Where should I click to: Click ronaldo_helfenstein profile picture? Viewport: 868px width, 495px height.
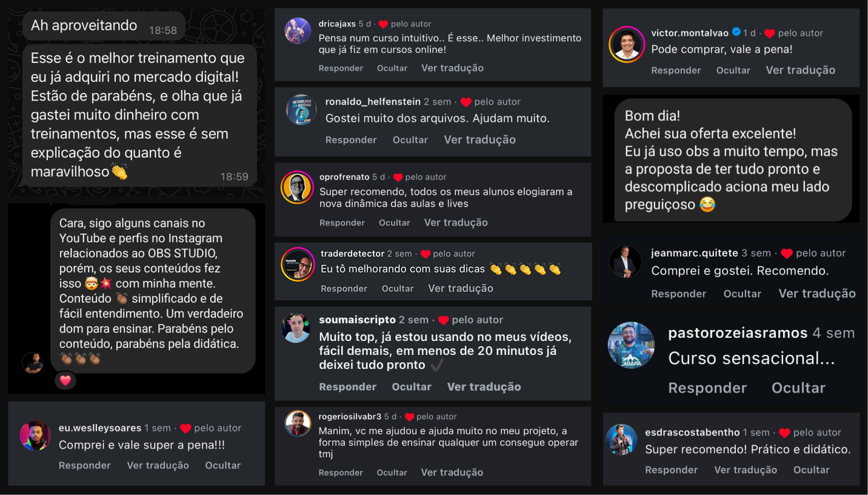click(x=301, y=110)
